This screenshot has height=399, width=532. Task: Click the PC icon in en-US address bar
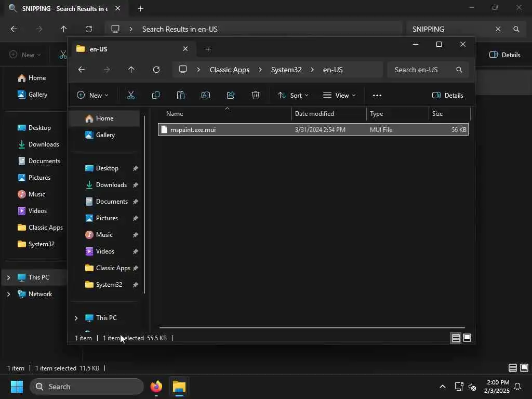[183, 70]
